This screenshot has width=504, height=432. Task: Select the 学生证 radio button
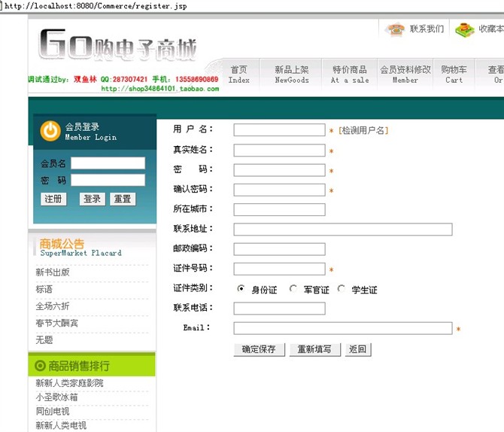(341, 288)
